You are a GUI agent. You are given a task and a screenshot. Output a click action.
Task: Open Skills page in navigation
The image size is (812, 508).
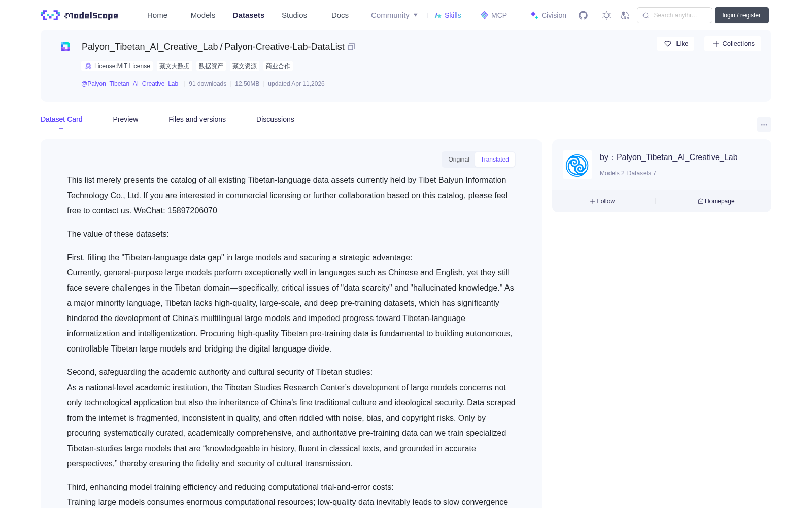click(x=448, y=15)
